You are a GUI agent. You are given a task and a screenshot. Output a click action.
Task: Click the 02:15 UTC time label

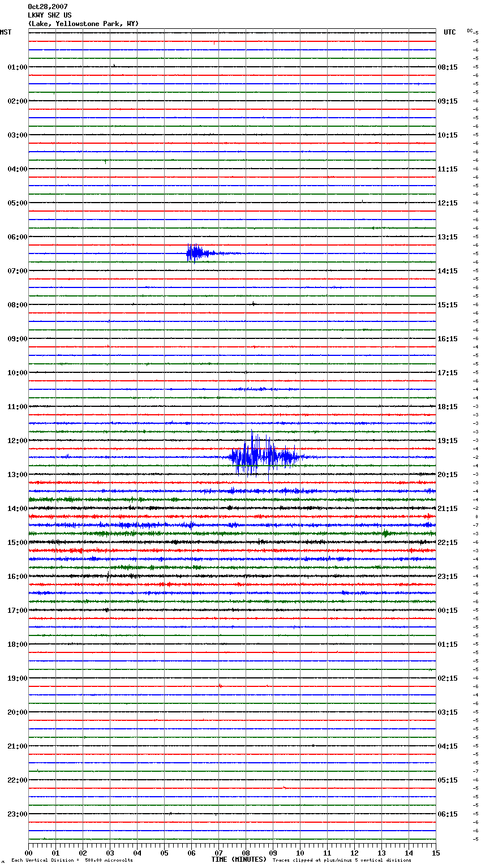[x=448, y=678]
